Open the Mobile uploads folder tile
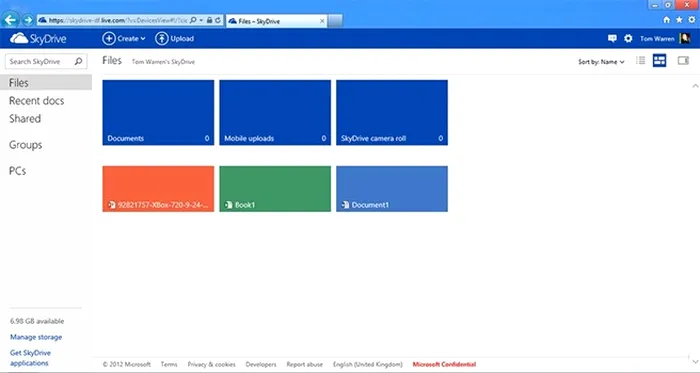This screenshot has height=373, width=700. pos(275,112)
